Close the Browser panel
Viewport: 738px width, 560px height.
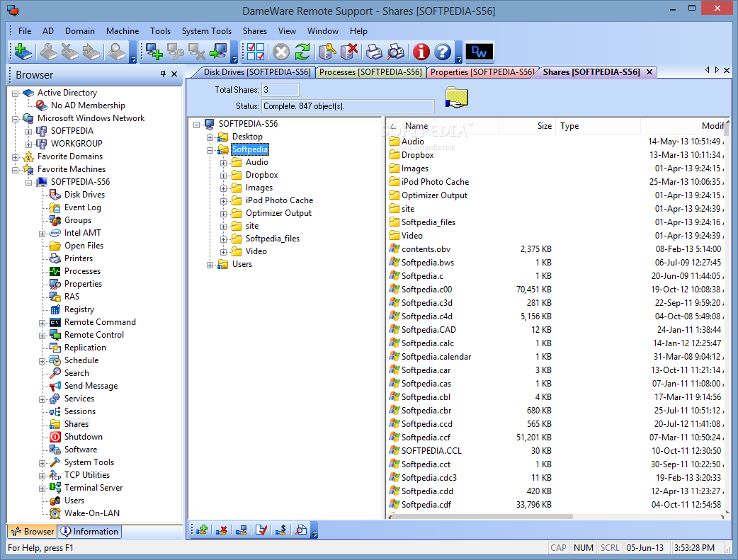coord(174,74)
